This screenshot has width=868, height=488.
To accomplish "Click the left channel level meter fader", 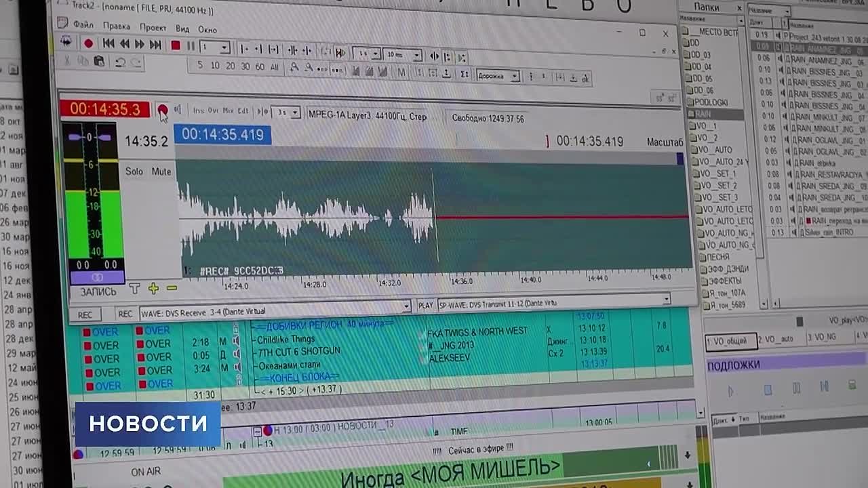I will [75, 138].
